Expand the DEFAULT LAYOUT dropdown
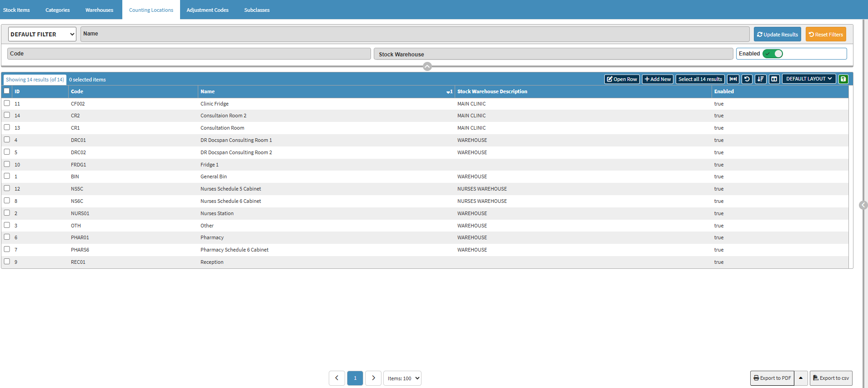 [x=808, y=79]
